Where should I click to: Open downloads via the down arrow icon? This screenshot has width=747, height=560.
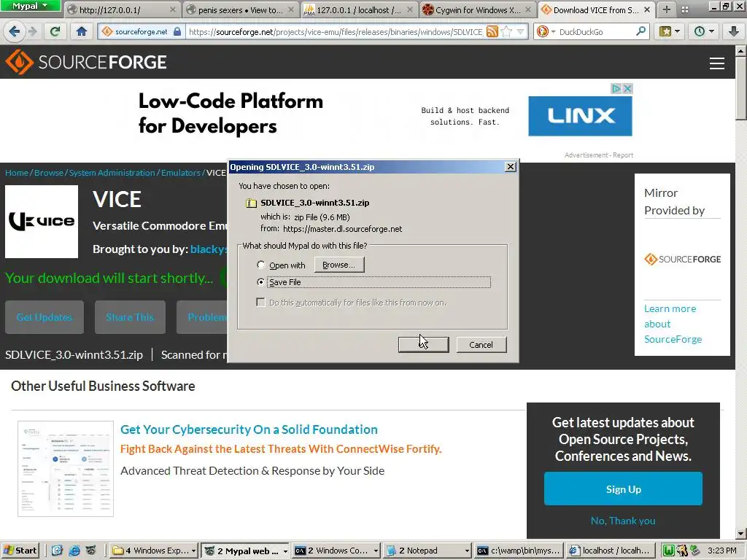734,31
